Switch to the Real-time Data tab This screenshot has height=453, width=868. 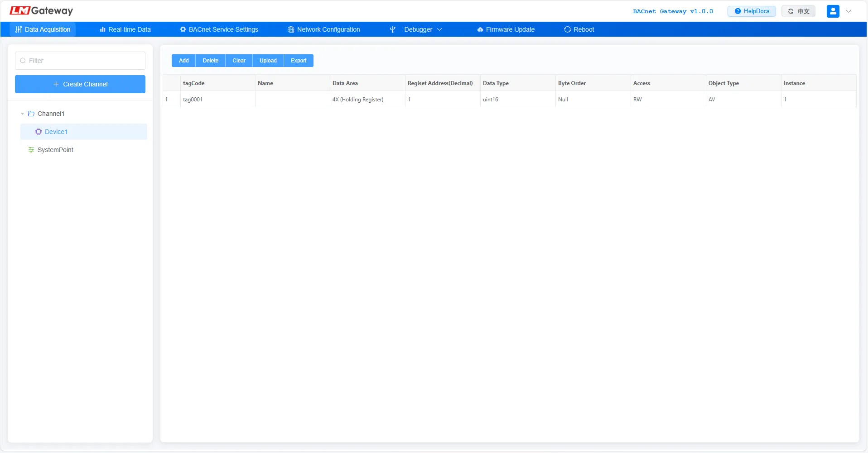pos(125,29)
